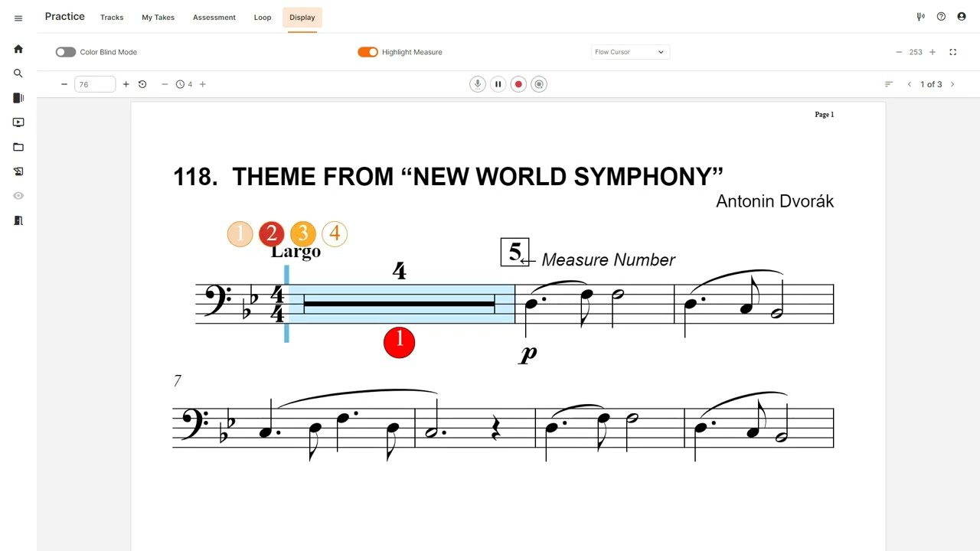Viewport: 980px width, 551px height.
Task: Turn off Highlight Measure switch
Action: tap(367, 52)
